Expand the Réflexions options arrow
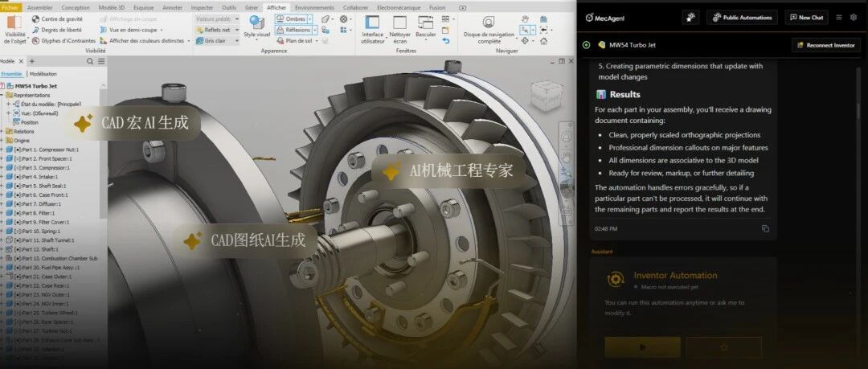 coord(314,30)
